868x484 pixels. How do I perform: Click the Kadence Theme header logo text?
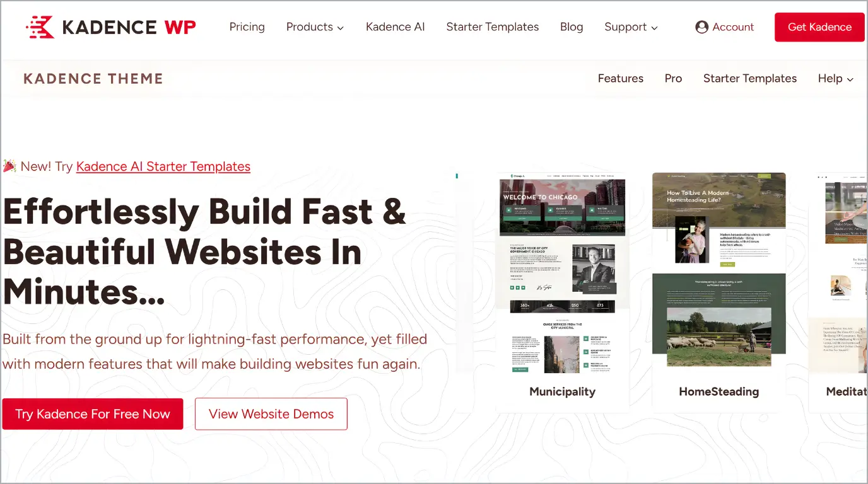(x=93, y=78)
